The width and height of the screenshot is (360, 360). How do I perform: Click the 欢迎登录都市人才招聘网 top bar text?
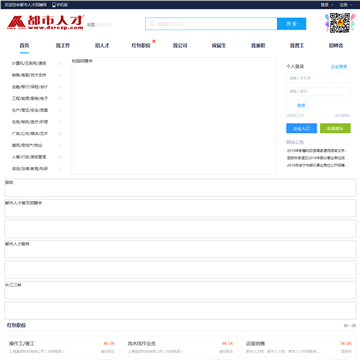(26, 5)
